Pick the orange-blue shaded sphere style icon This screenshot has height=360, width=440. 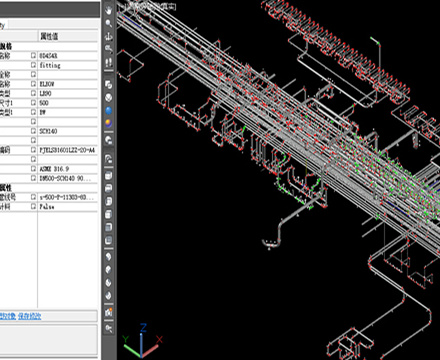click(109, 123)
